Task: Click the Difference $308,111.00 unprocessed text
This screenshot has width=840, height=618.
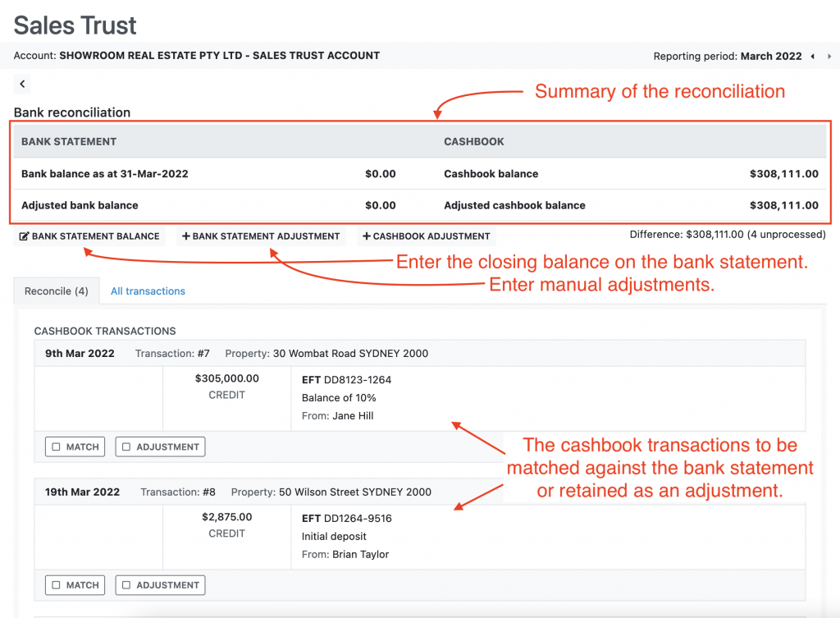Action: point(727,235)
